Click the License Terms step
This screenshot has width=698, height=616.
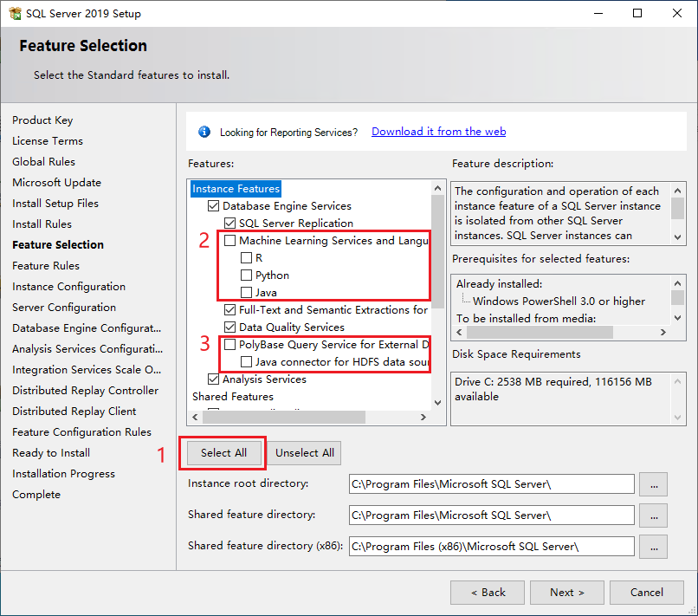tap(48, 141)
